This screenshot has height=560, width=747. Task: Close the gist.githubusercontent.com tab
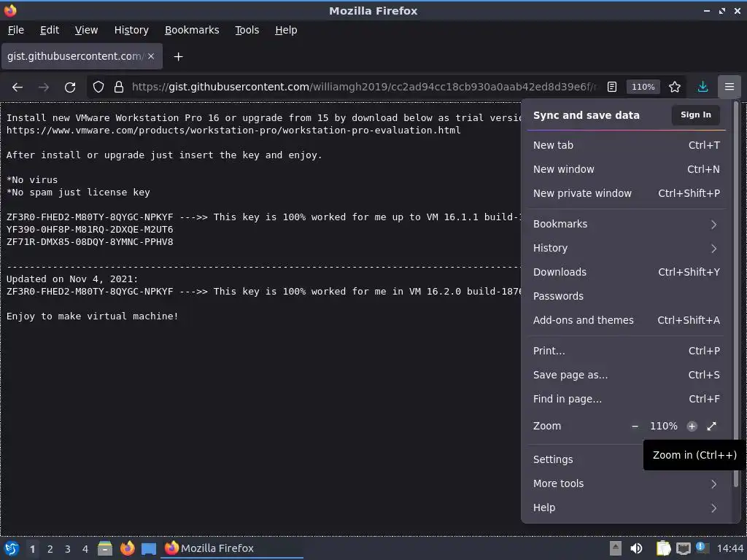click(151, 56)
